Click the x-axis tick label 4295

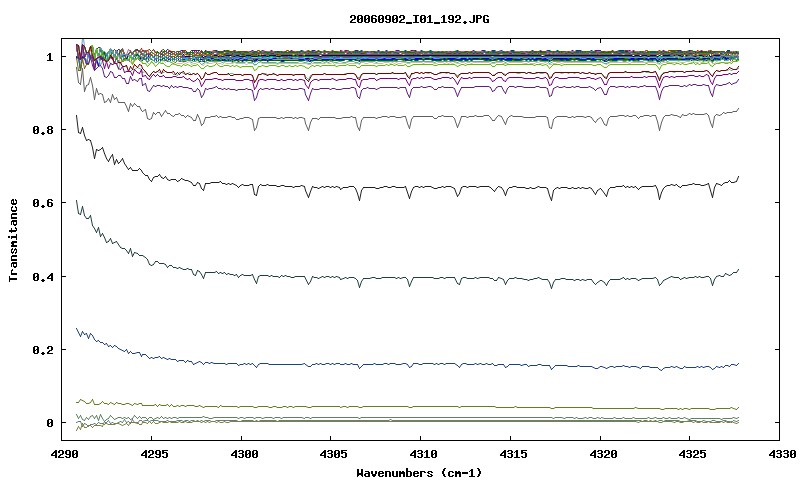click(153, 454)
